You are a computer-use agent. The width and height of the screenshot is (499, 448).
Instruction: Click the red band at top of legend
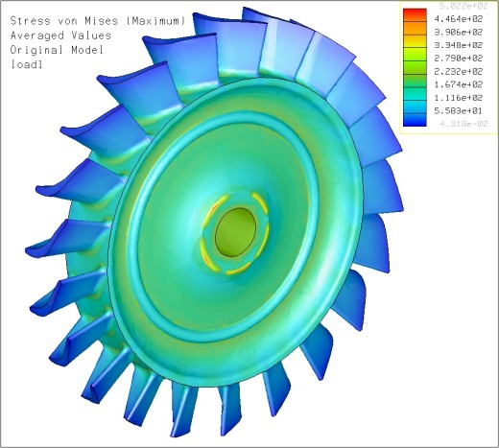415,15
